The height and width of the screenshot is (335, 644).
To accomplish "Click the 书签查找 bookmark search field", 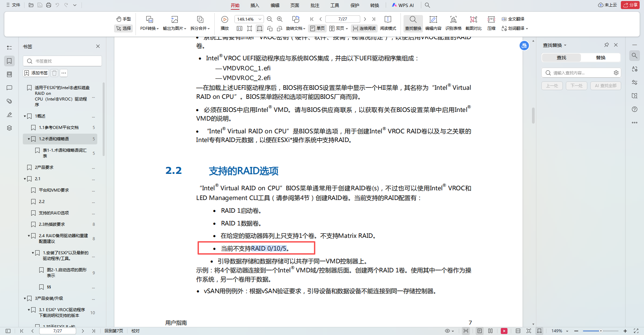I will (62, 61).
